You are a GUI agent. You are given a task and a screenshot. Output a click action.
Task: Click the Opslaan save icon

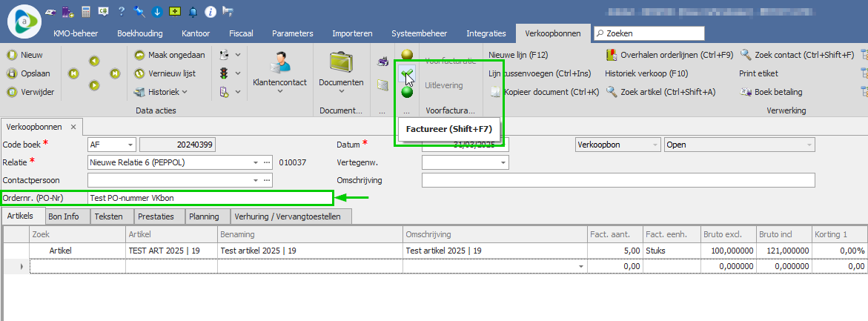coord(13,73)
